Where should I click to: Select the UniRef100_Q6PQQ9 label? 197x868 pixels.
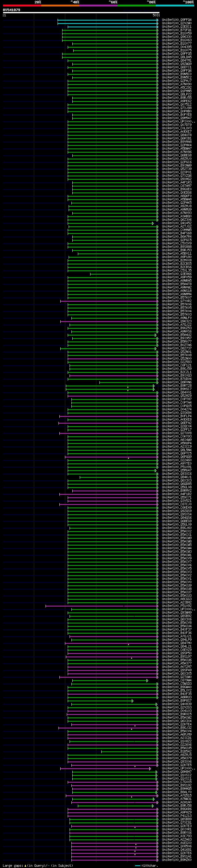[176, 457]
